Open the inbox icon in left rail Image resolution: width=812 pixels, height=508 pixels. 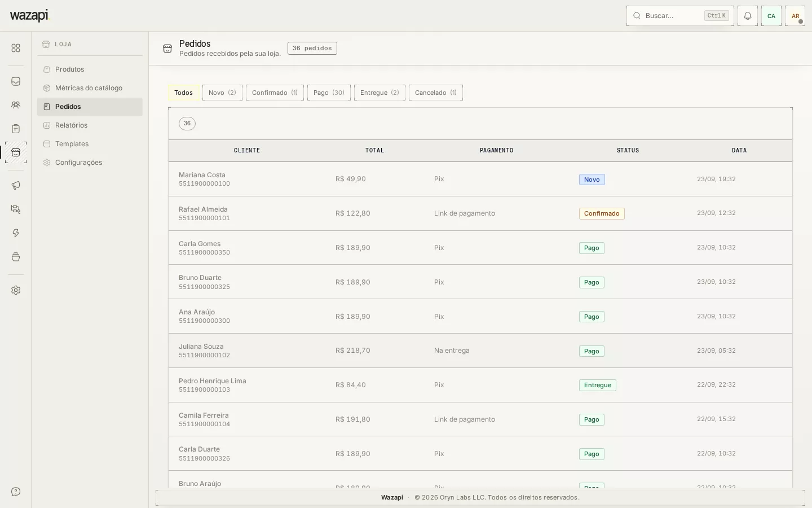click(x=16, y=81)
